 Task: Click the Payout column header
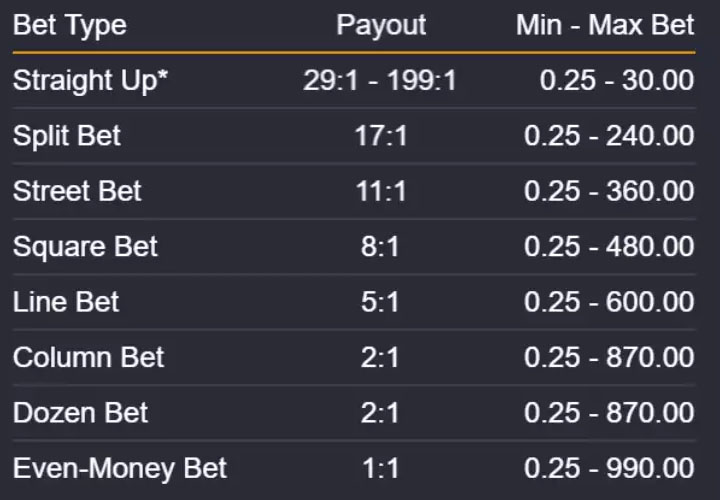[x=381, y=26]
